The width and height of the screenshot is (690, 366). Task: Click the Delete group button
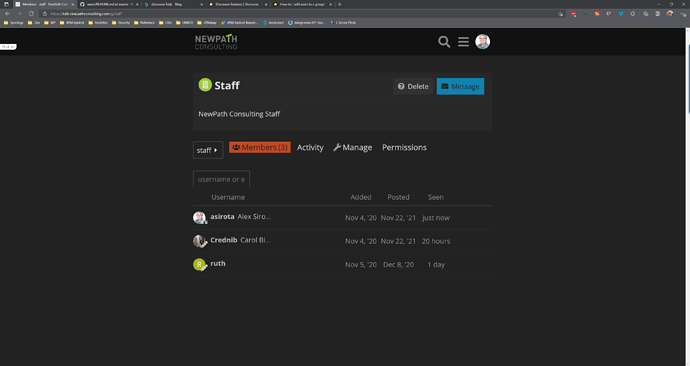click(413, 86)
